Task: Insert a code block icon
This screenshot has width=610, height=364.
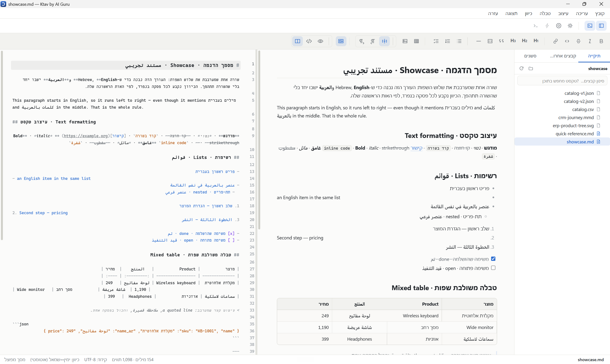Action: click(490, 41)
